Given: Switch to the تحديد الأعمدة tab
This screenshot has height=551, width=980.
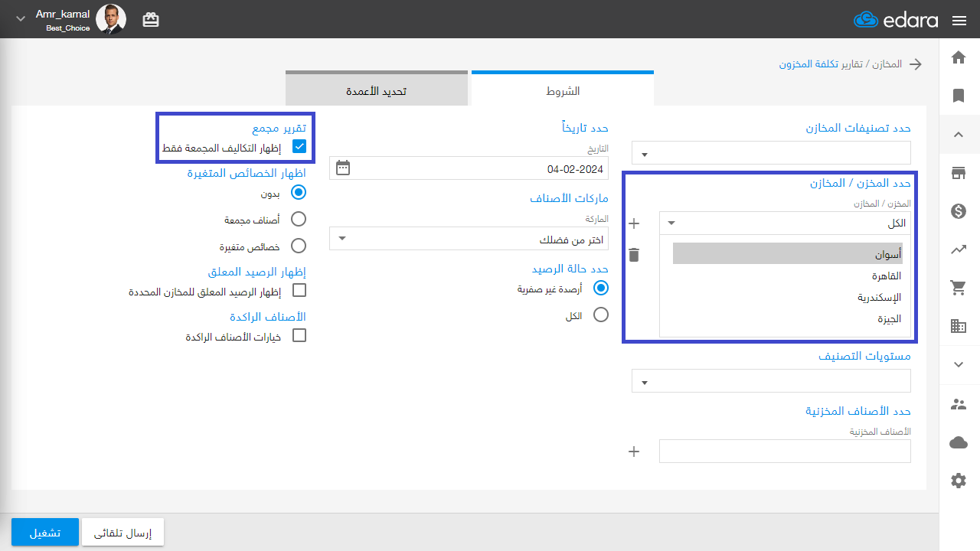Looking at the screenshot, I should (x=377, y=90).
